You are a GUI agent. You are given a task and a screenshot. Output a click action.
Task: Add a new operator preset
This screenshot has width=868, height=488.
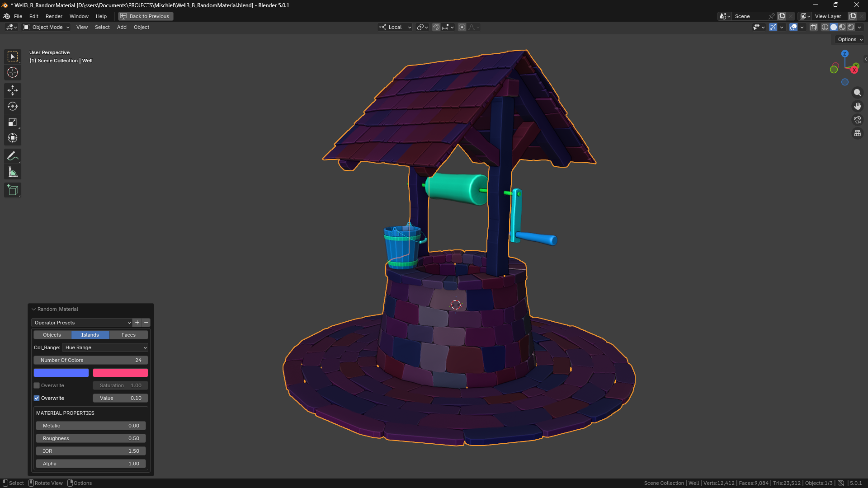[137, 323]
